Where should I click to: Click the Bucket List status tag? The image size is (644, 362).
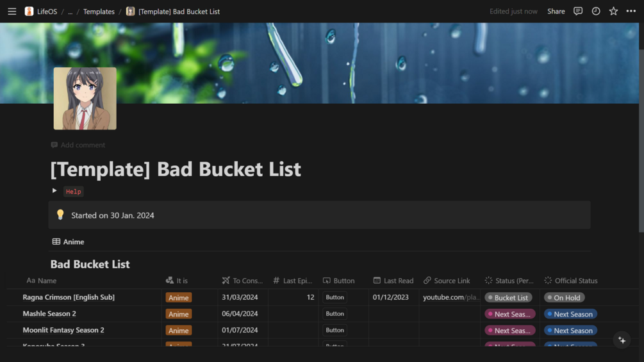point(508,297)
